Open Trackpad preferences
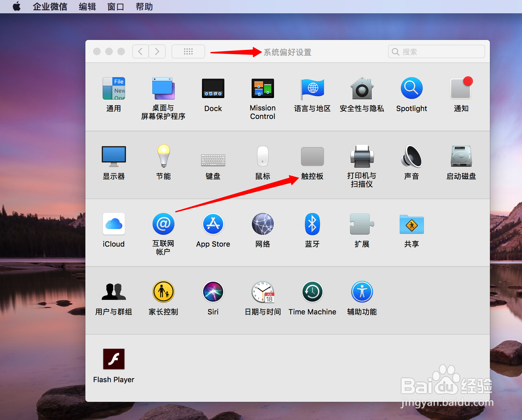Viewport: 522px width, 420px height. (x=312, y=157)
